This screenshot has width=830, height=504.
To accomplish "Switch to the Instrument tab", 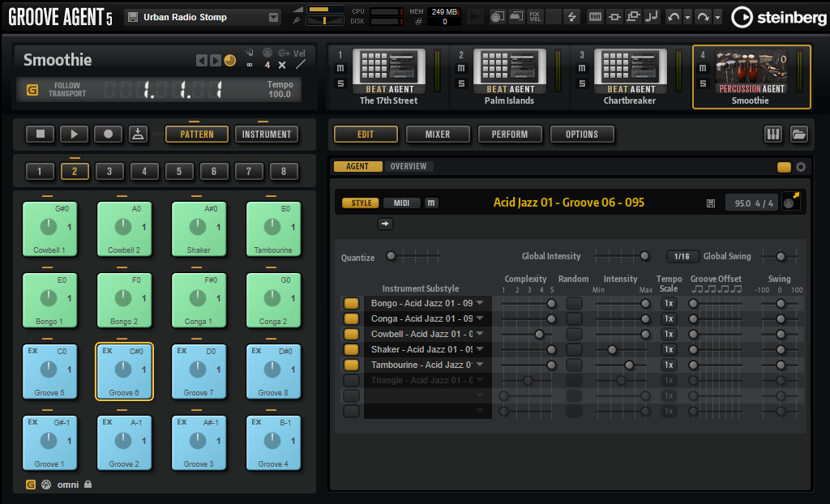I will click(267, 135).
